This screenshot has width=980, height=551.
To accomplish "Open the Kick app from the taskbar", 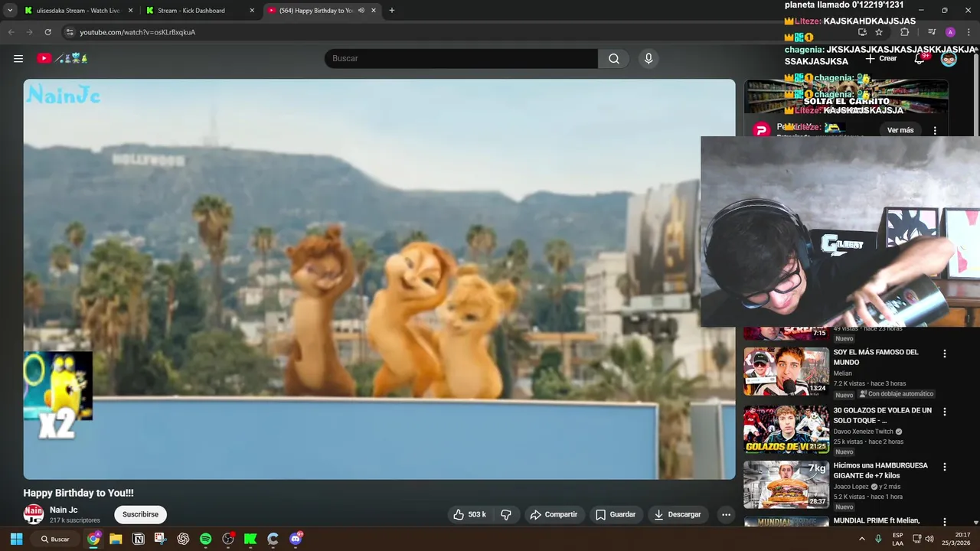I will (x=250, y=539).
